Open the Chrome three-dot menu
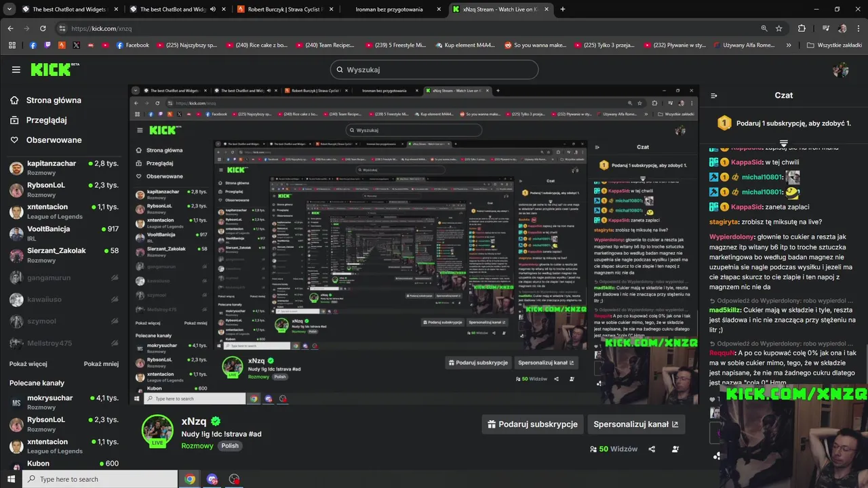868x488 pixels. pos(858,28)
